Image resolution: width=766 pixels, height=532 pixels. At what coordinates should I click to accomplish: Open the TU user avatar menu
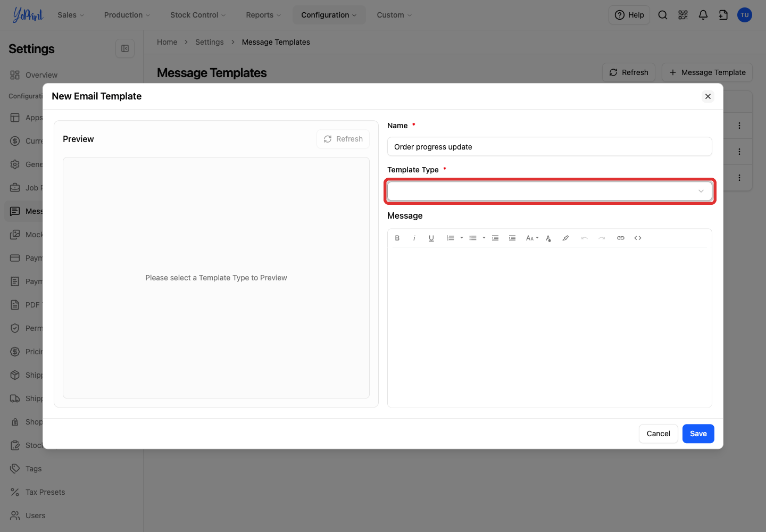(x=745, y=15)
